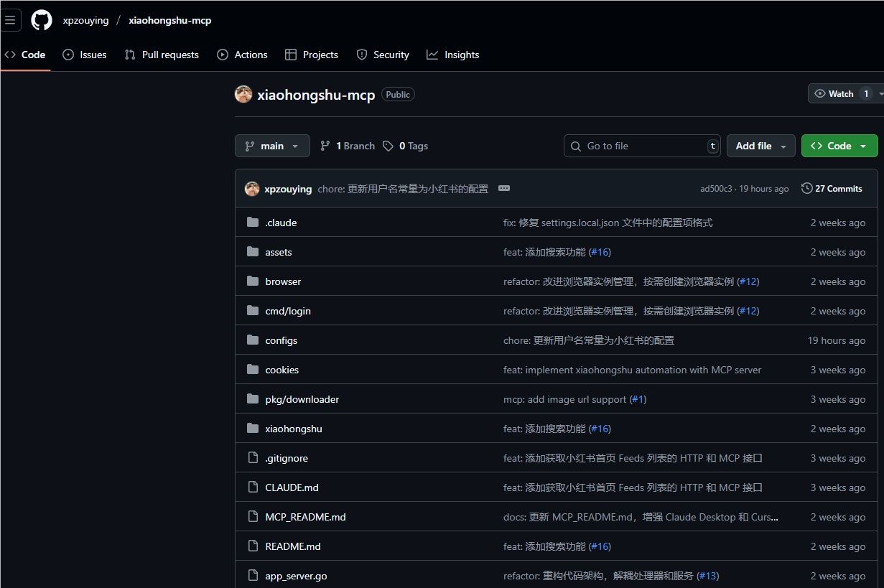Click the browser folder icon

[x=253, y=281]
